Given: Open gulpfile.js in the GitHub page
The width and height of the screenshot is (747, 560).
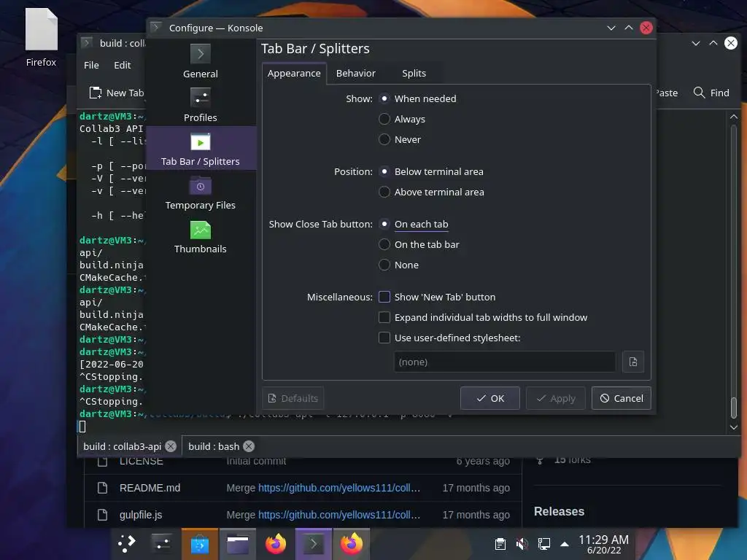Looking at the screenshot, I should [141, 515].
